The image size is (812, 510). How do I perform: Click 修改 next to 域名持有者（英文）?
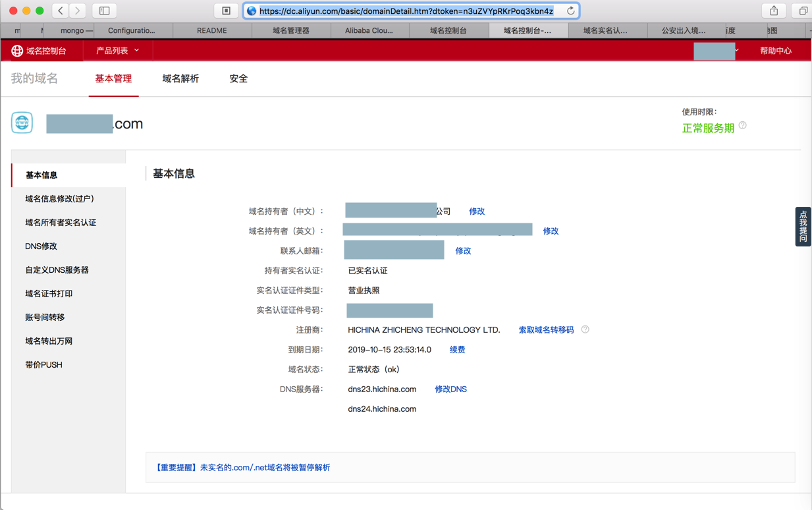tap(551, 231)
